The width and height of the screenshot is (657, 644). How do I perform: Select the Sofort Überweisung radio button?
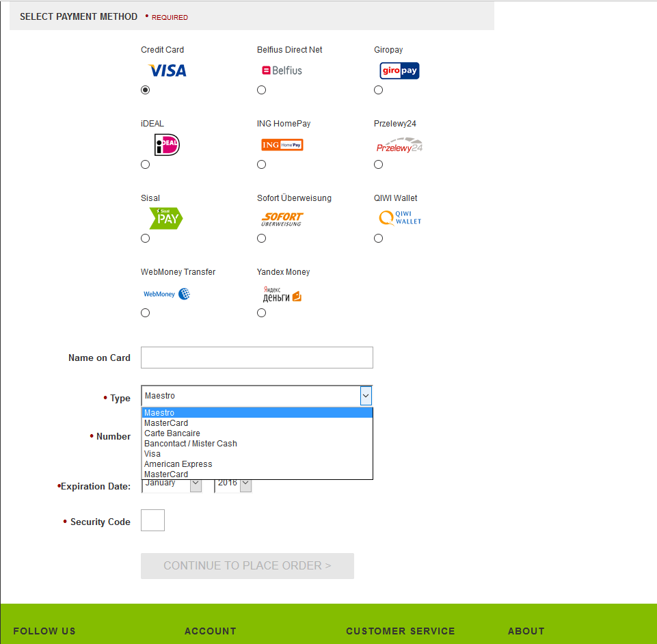coord(261,239)
